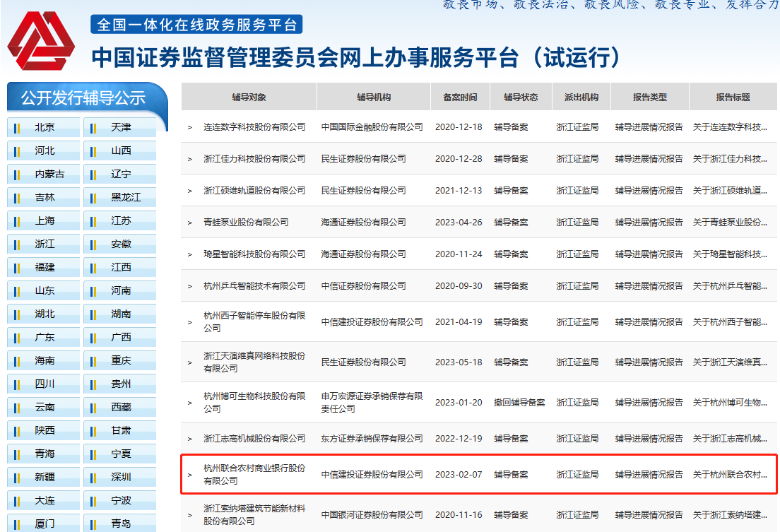Click the icon beside 青海

17,454
